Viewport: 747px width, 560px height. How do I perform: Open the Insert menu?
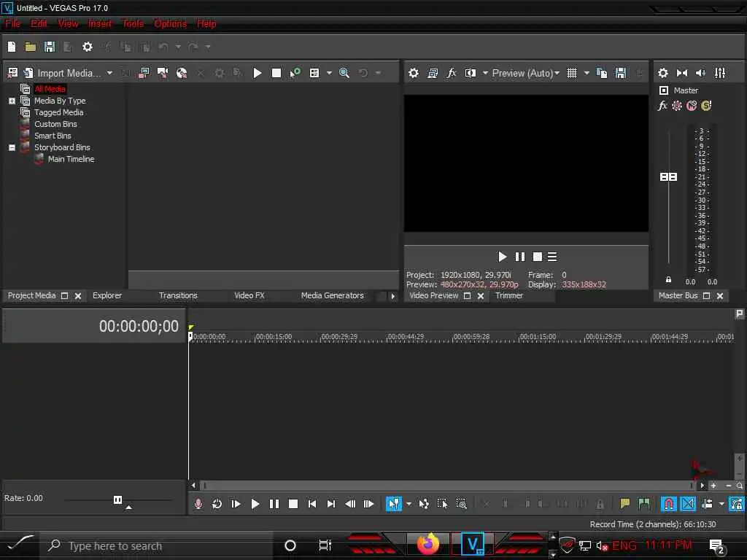[x=99, y=23]
